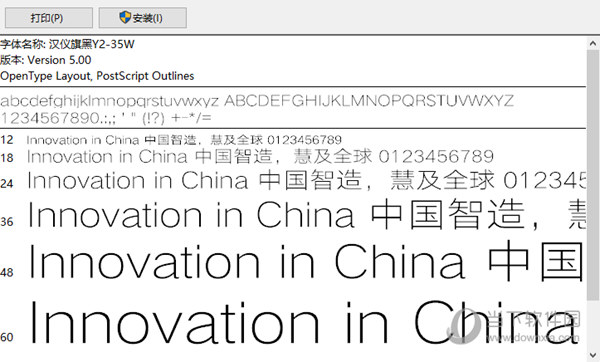Screen dimensions: 600x362
Task: Click the Version 5.00 text line
Action: click(46, 60)
